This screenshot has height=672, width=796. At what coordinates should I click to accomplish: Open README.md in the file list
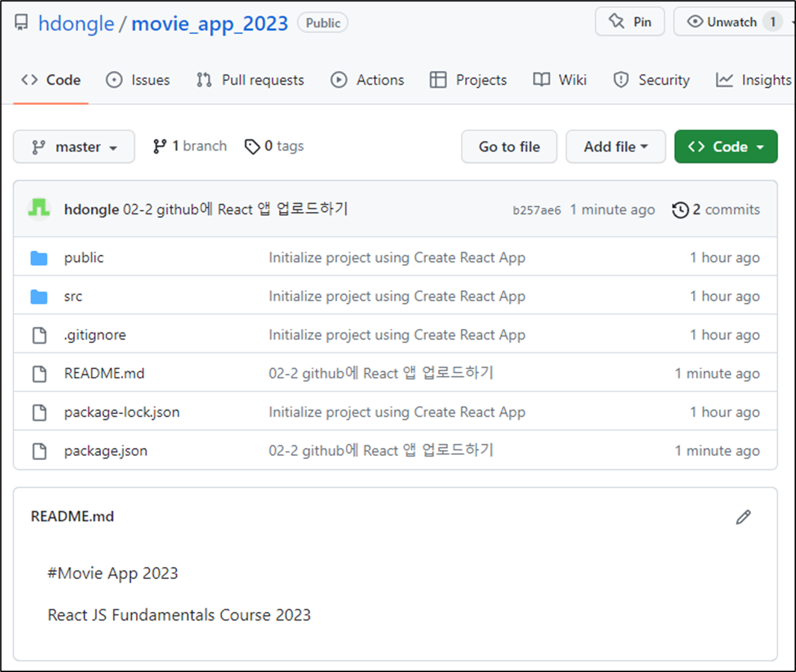[x=104, y=374]
